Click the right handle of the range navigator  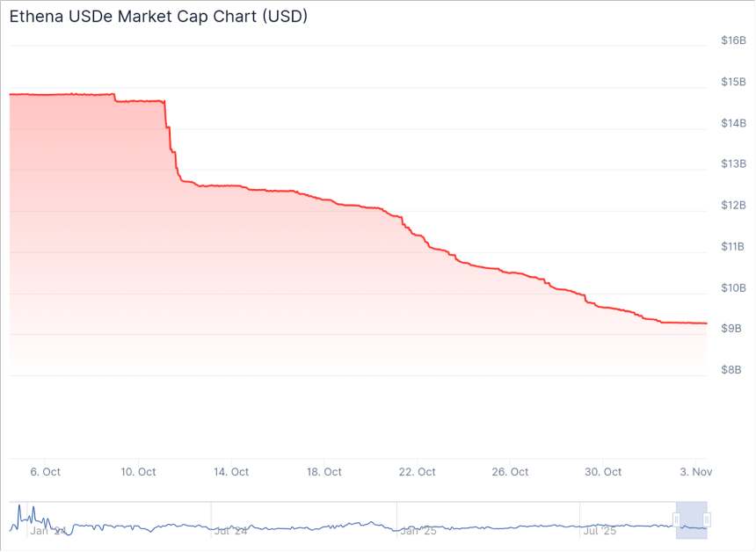coord(707,519)
